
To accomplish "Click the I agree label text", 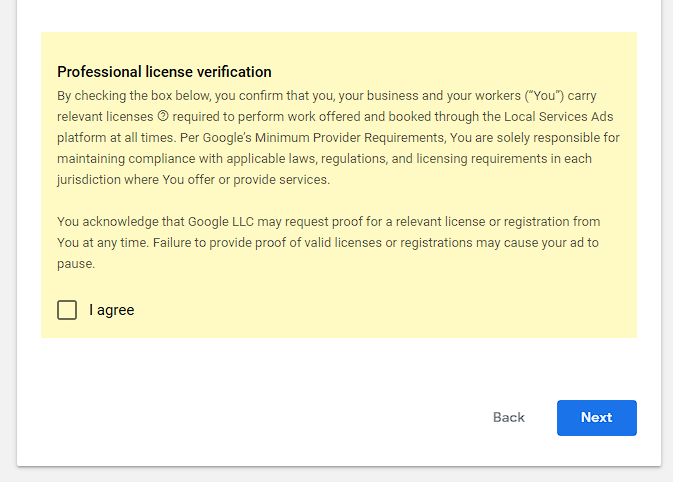I will click(111, 310).
